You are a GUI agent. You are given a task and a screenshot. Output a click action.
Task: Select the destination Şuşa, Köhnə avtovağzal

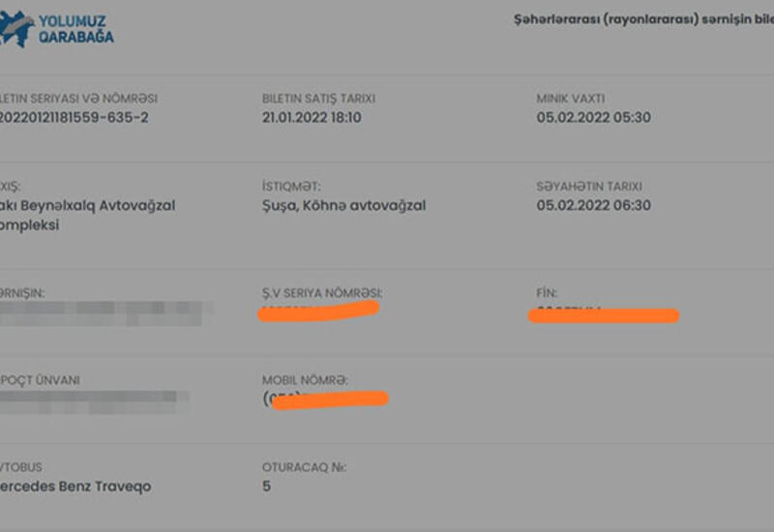click(343, 206)
